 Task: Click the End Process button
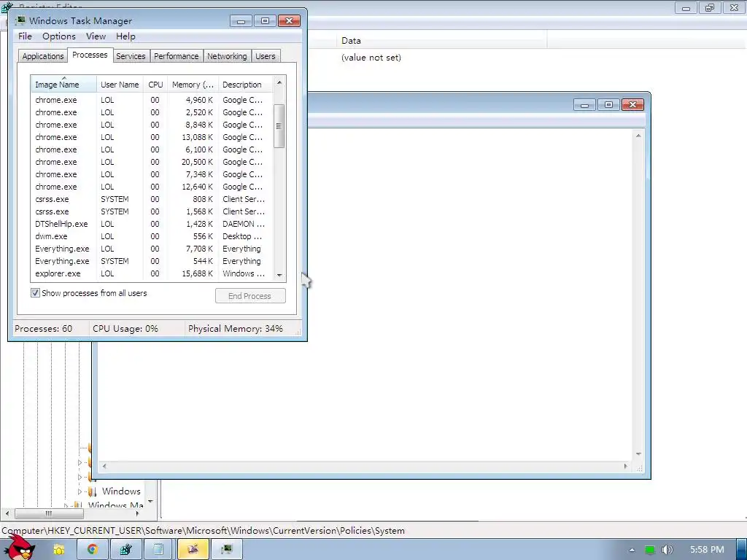pyautogui.click(x=250, y=296)
